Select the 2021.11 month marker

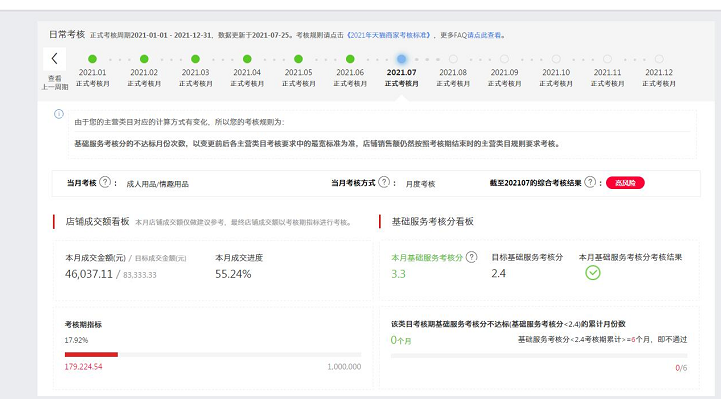(x=607, y=59)
